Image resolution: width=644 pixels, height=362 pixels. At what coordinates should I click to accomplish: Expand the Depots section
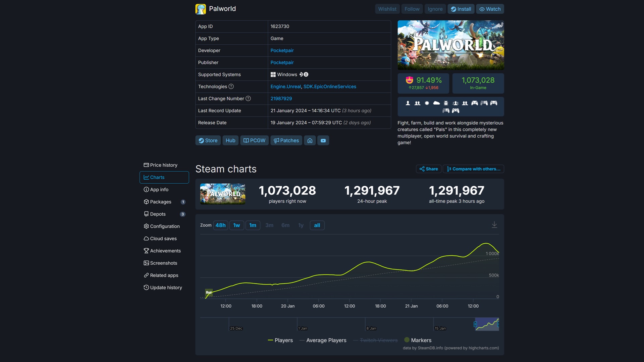pos(158,214)
